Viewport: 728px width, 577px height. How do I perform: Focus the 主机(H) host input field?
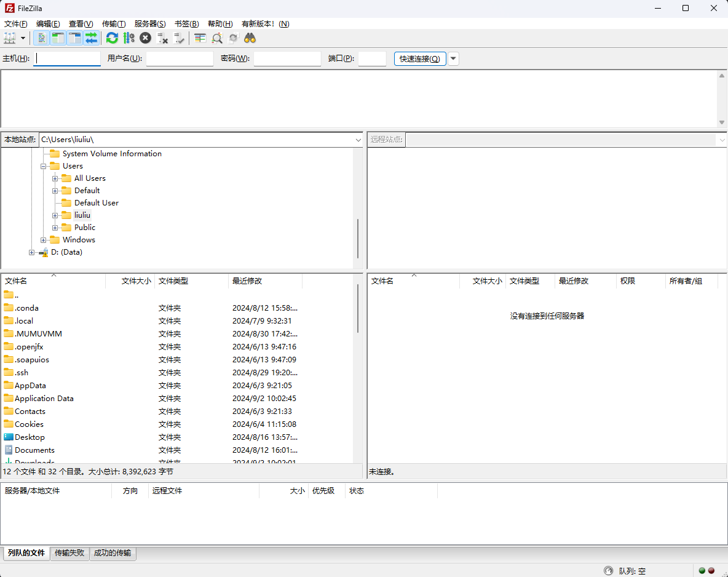[x=67, y=58]
